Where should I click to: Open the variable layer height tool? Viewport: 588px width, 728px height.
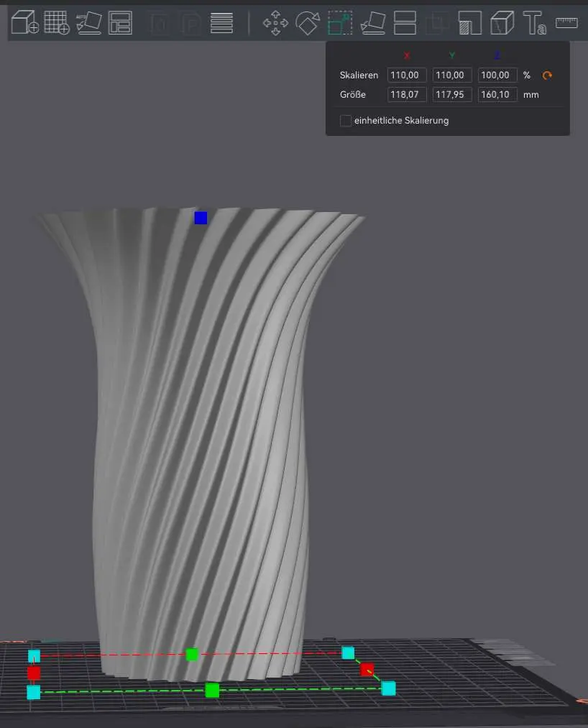(221, 23)
